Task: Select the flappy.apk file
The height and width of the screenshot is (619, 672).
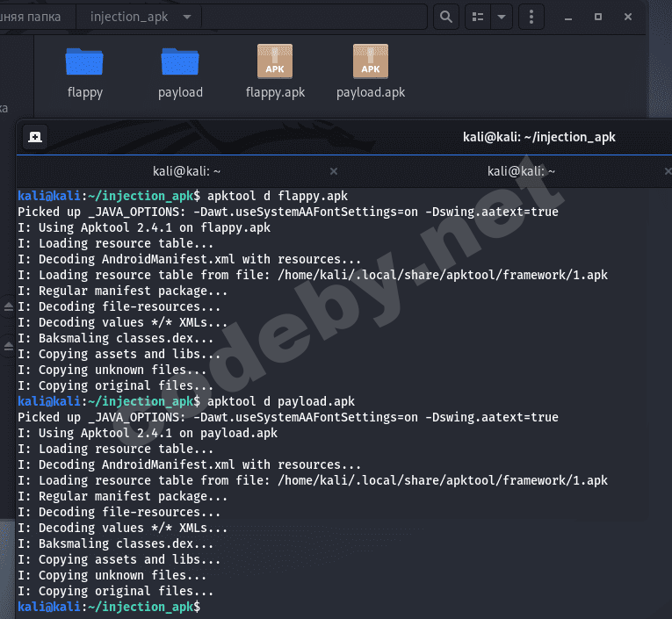Action: coord(275,72)
